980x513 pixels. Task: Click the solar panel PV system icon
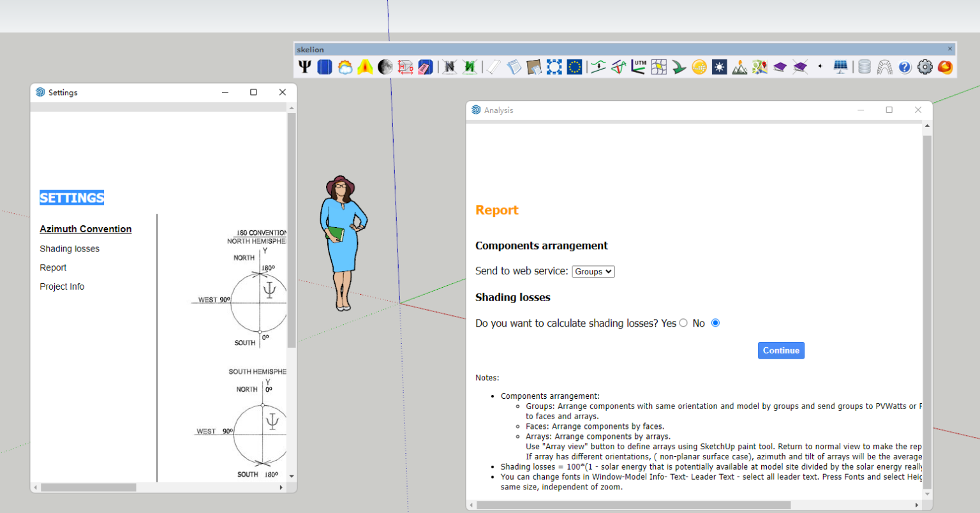(840, 66)
